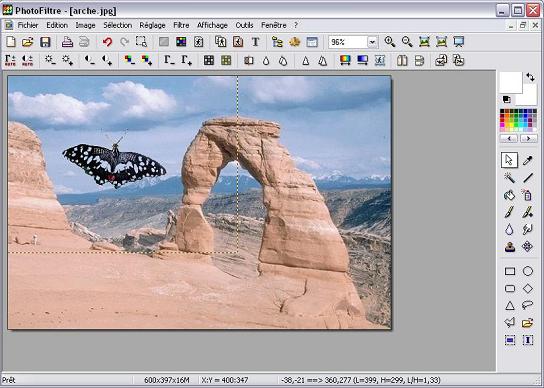Screen dimensions: 544x388
Task: Click the foreground color swatch
Action: [511, 82]
